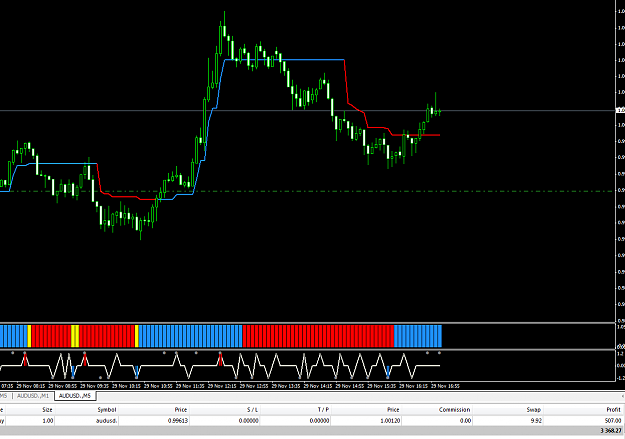The height and width of the screenshot is (439, 625).
Task: Click the swap value 9.92
Action: (x=536, y=421)
